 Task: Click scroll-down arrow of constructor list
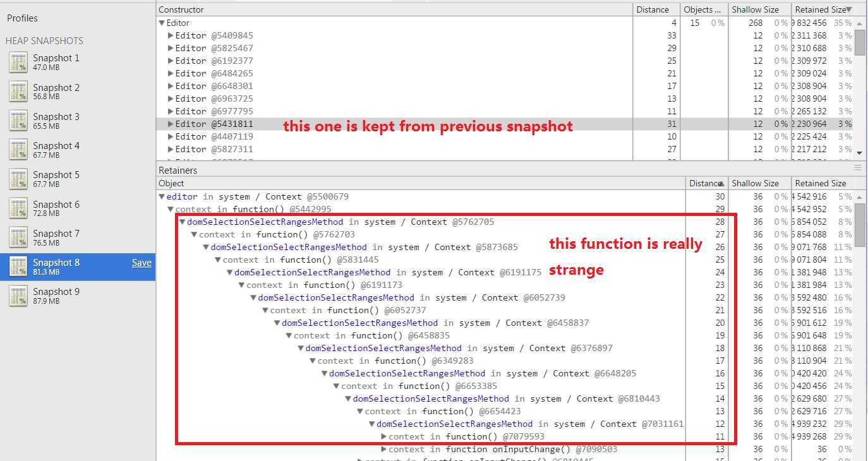coord(860,153)
